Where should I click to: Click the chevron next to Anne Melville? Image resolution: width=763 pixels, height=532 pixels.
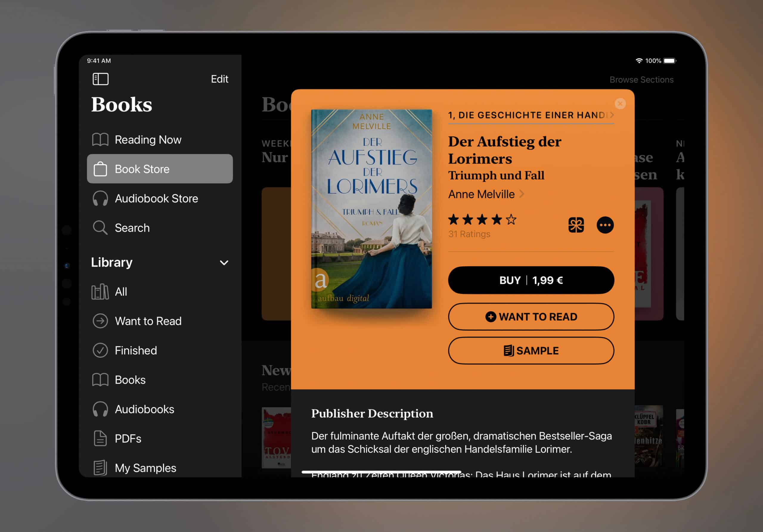click(x=522, y=194)
